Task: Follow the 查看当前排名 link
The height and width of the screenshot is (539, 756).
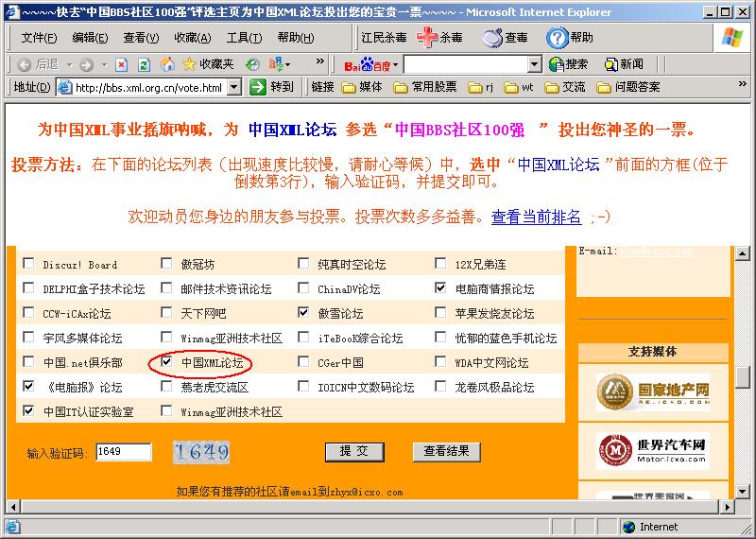Action: click(x=536, y=217)
